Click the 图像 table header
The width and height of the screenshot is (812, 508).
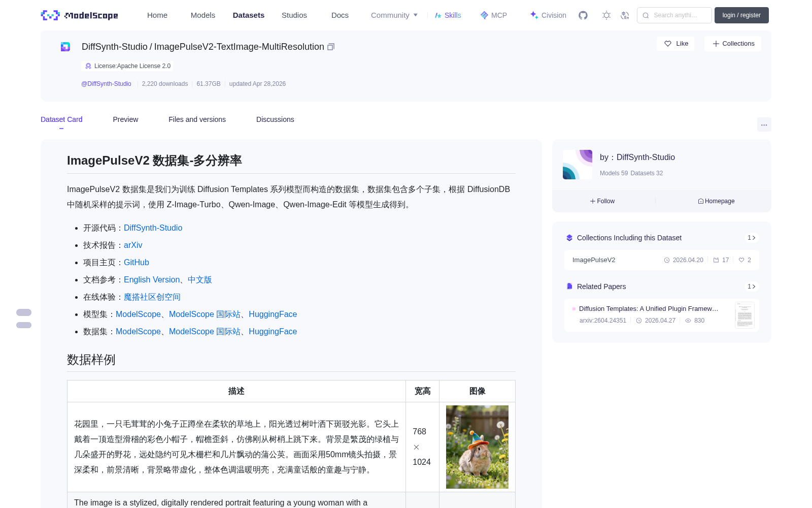(477, 391)
